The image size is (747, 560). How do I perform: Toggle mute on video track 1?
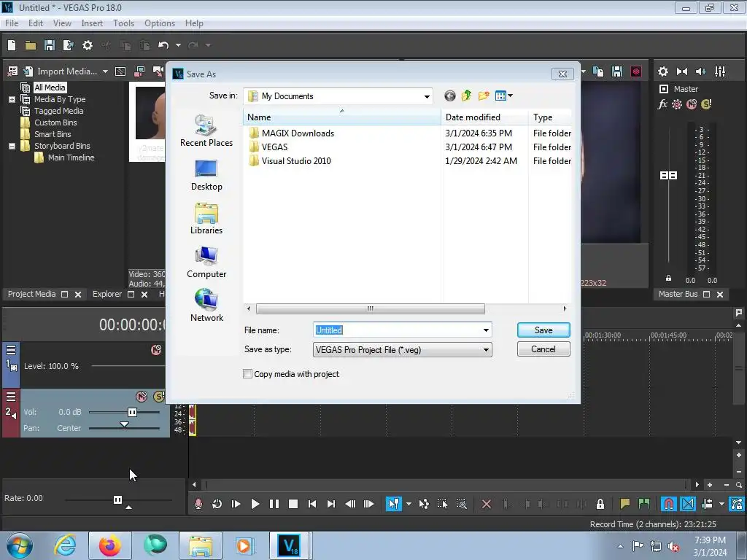tap(156, 350)
